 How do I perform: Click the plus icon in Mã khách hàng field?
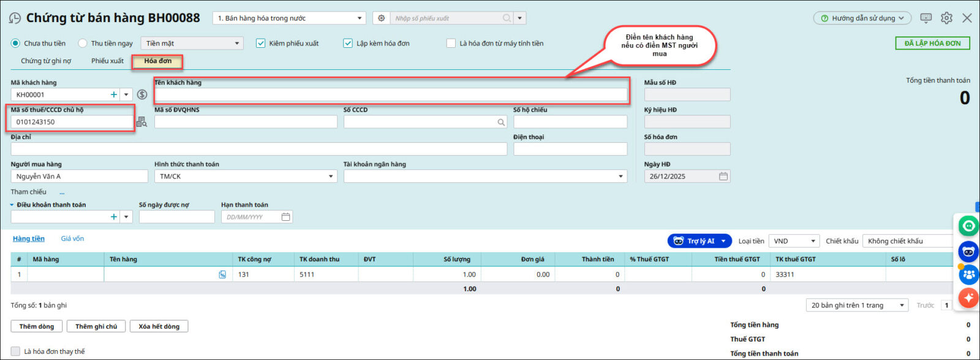(x=113, y=94)
